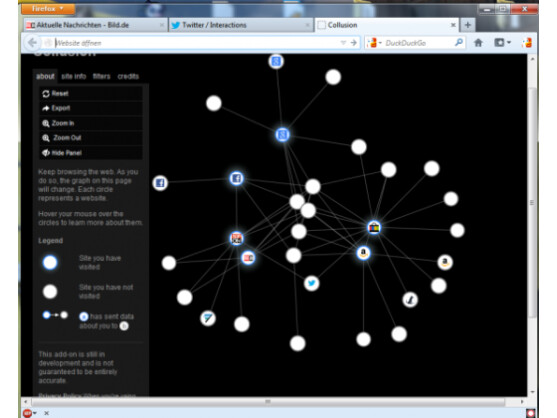Select the top Google node in graph
The width and height of the screenshot is (557, 418).
(276, 61)
